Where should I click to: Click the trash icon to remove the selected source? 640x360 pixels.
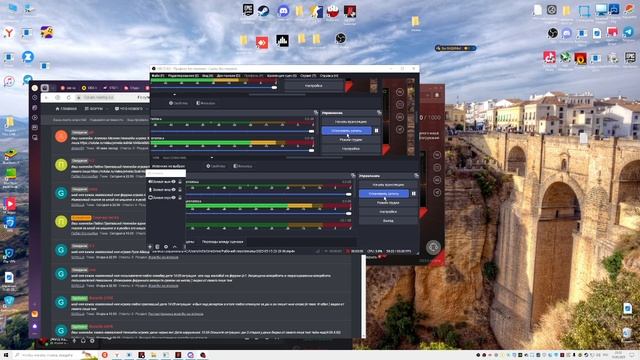tap(158, 247)
